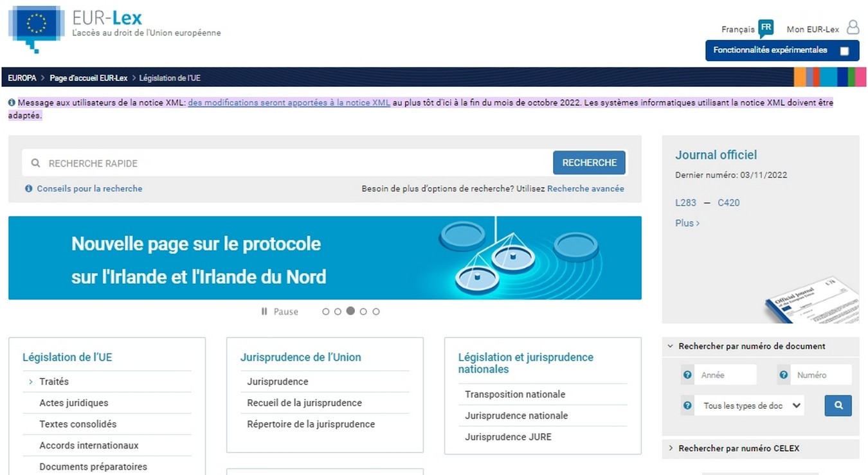This screenshot has width=868, height=475.
Task: Click Jurisprudence de l'Union section heading
Action: tap(301, 357)
